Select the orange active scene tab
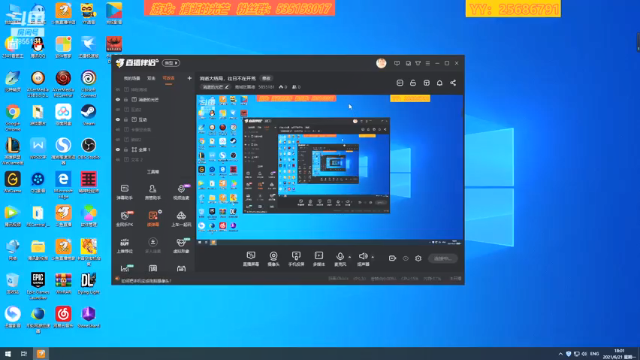The image size is (640, 360). coord(169,78)
